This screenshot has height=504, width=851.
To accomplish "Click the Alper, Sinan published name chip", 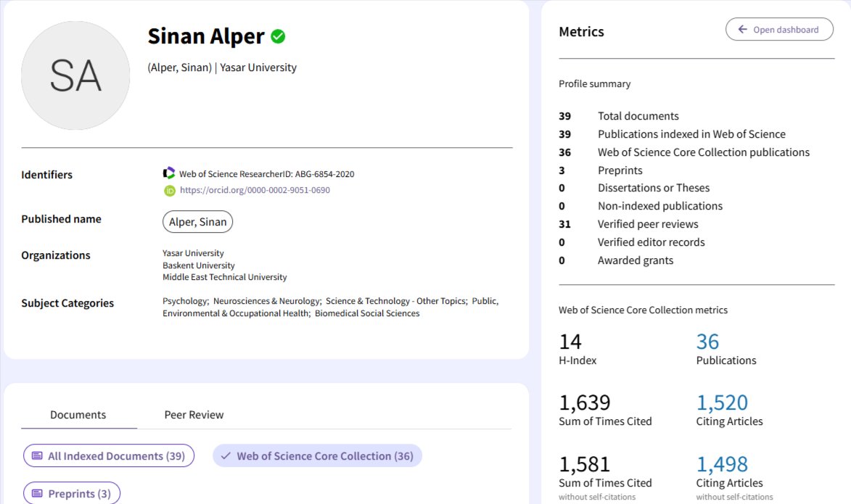I will pos(197,222).
